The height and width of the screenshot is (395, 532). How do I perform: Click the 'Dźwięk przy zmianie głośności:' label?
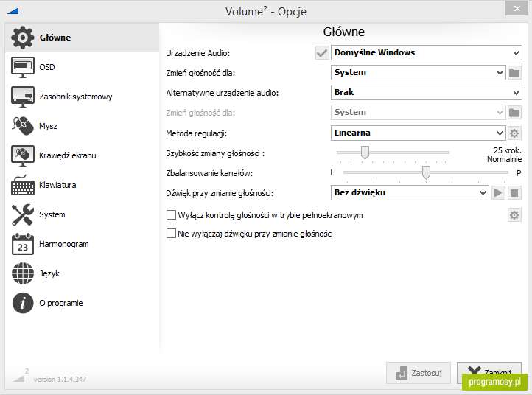pyautogui.click(x=220, y=193)
